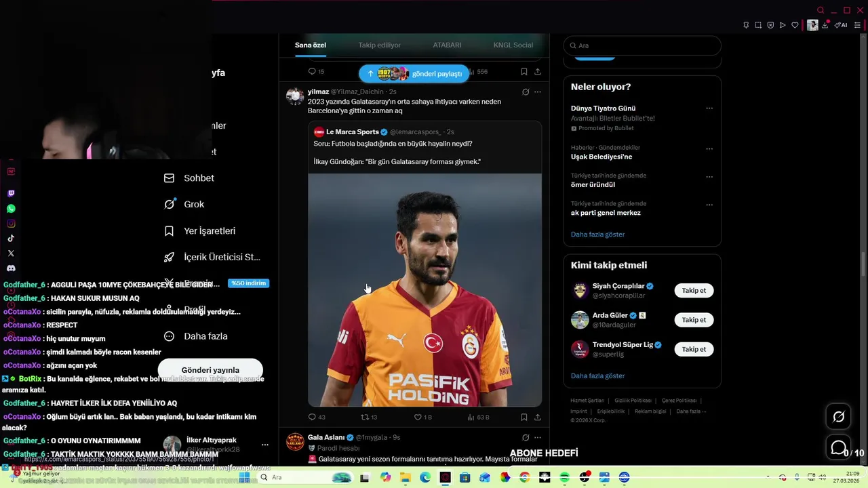Follow Siyah Çoraplılar
This screenshot has width=868, height=488.
[694, 291]
